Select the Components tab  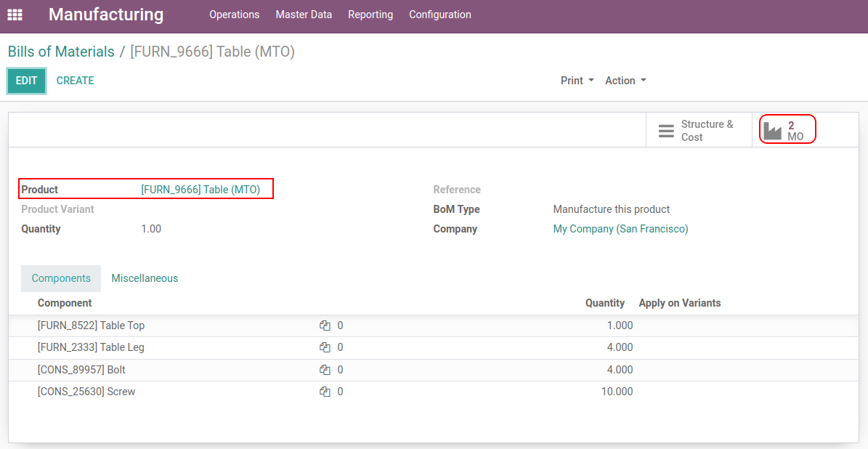coord(61,278)
